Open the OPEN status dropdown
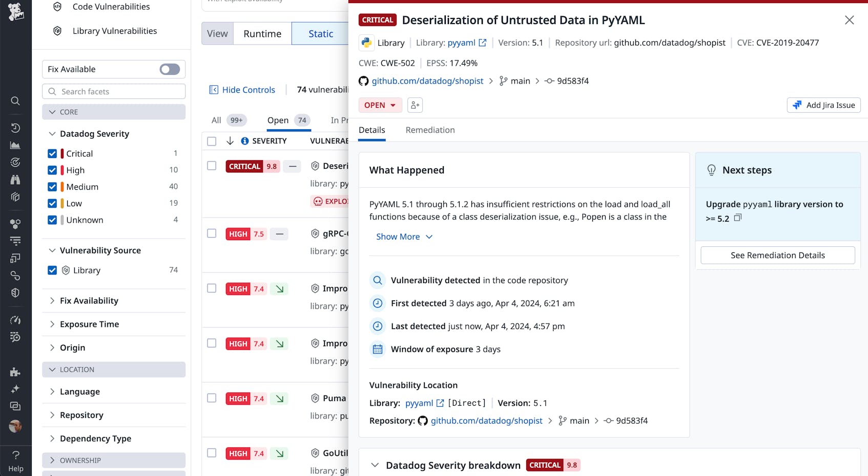868x476 pixels. (x=380, y=105)
